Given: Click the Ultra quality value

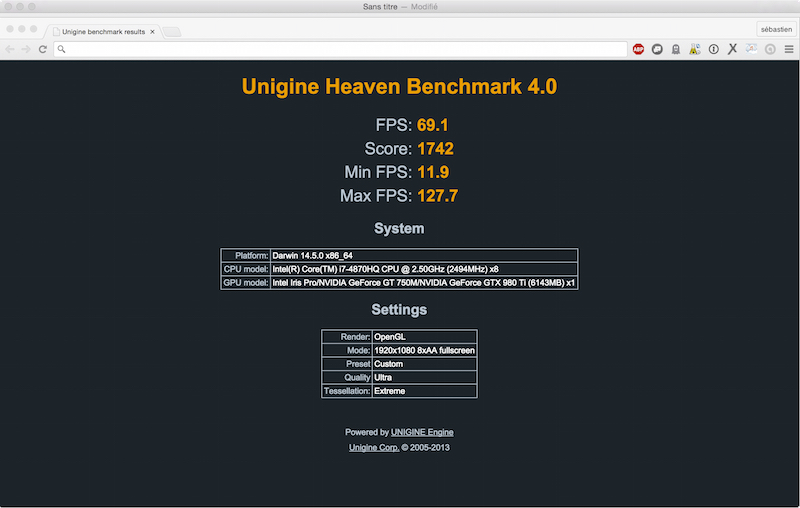Looking at the screenshot, I should coord(424,377).
